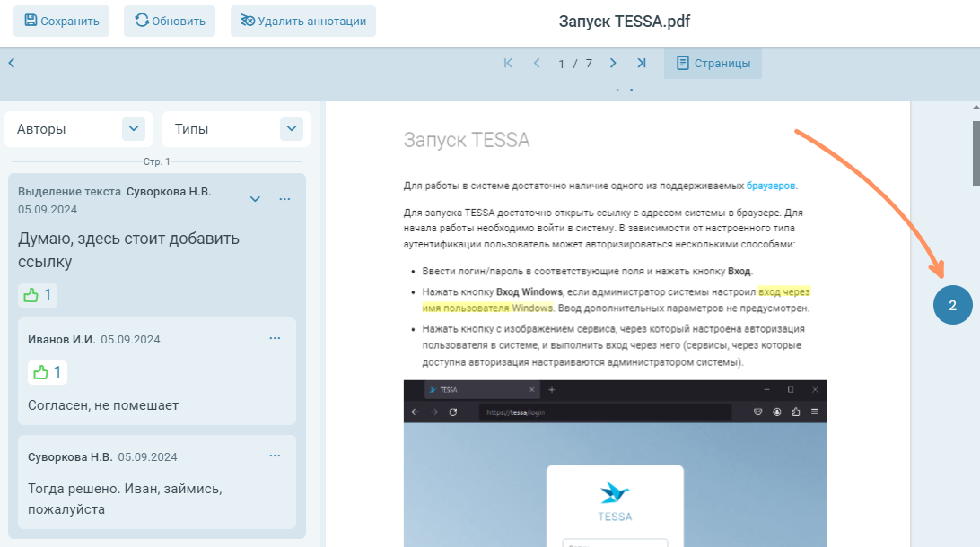Image resolution: width=980 pixels, height=547 pixels.
Task: Click the round annotation marker numbered 2
Action: coord(952,305)
